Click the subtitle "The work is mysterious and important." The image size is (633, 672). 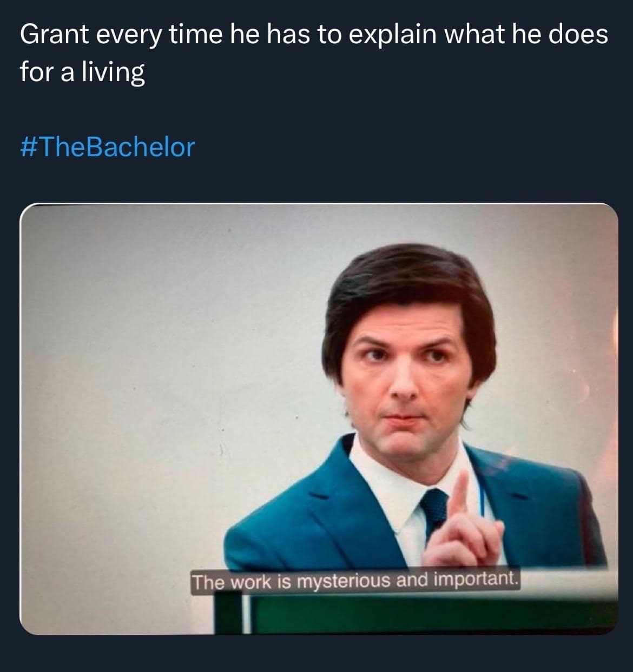pyautogui.click(x=355, y=581)
